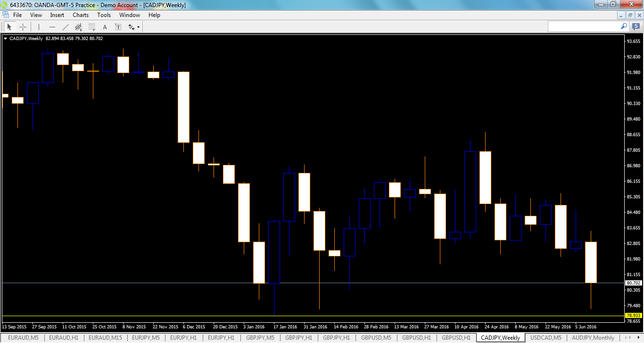
Task: Open the mail notification badge showing 5
Action: 636,26
